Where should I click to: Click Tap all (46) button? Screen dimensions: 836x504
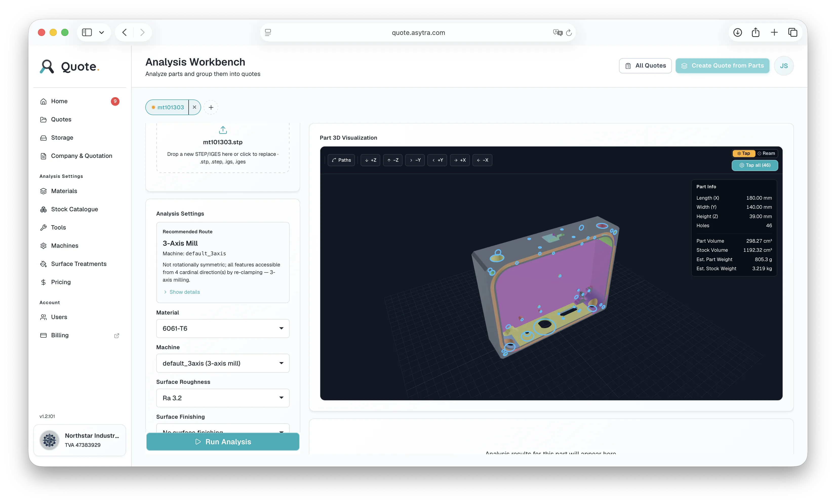tap(755, 165)
